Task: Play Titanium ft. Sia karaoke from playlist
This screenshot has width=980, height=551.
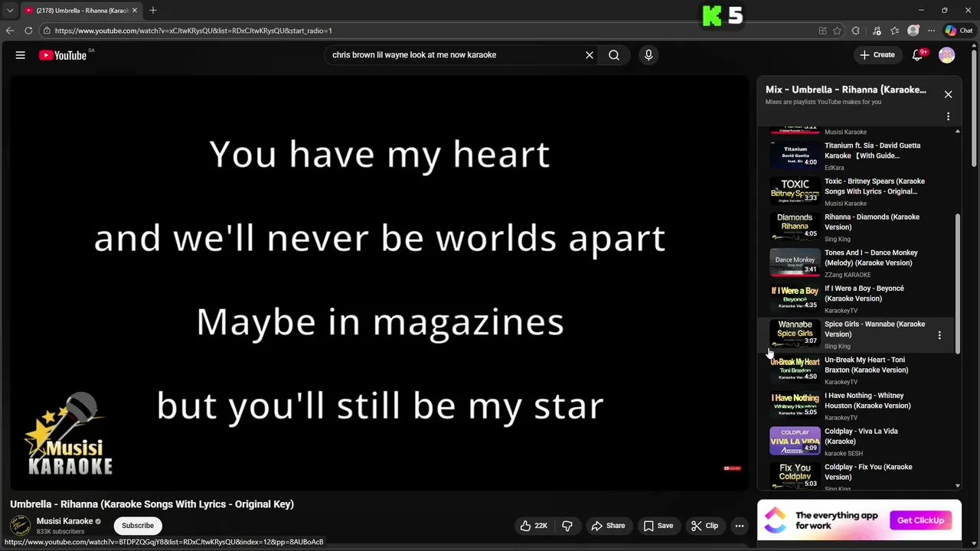Action: click(854, 155)
